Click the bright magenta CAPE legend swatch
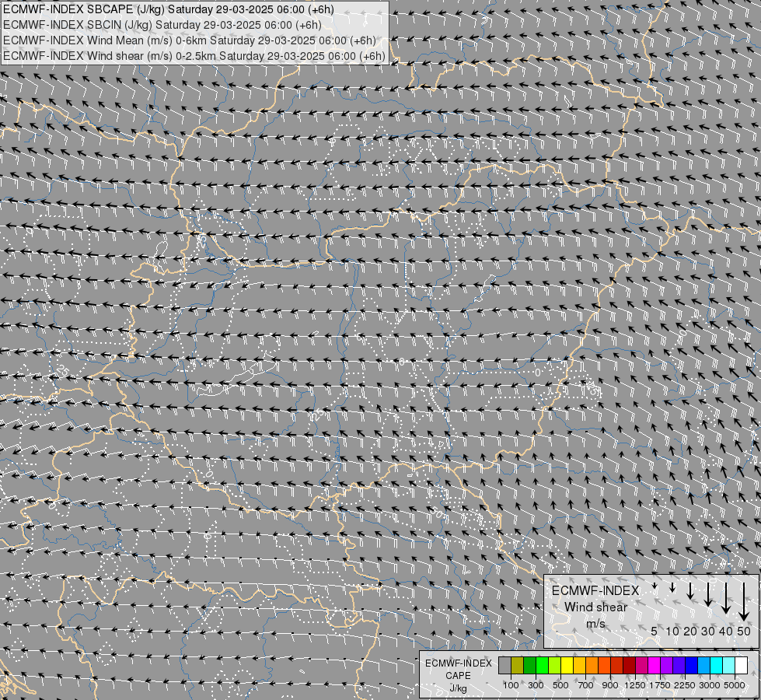 click(655, 665)
